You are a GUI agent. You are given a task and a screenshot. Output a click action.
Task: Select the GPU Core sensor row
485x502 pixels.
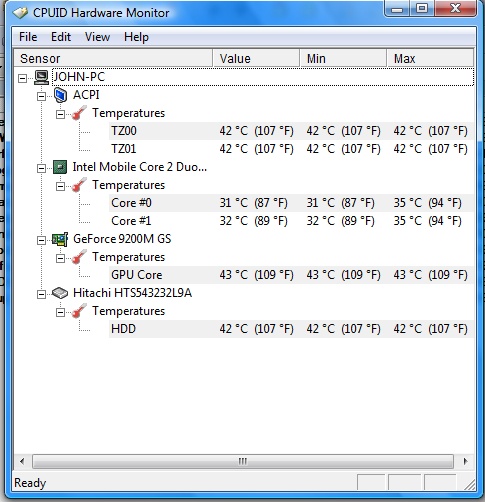[291, 275]
